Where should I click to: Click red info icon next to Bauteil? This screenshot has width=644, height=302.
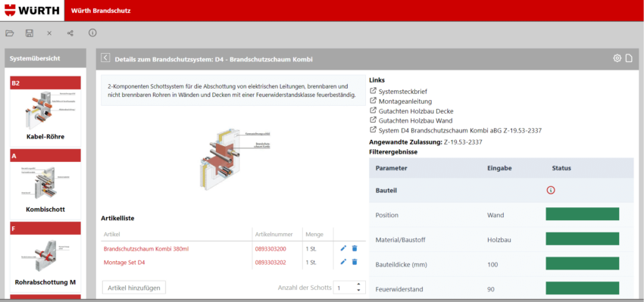tap(551, 190)
